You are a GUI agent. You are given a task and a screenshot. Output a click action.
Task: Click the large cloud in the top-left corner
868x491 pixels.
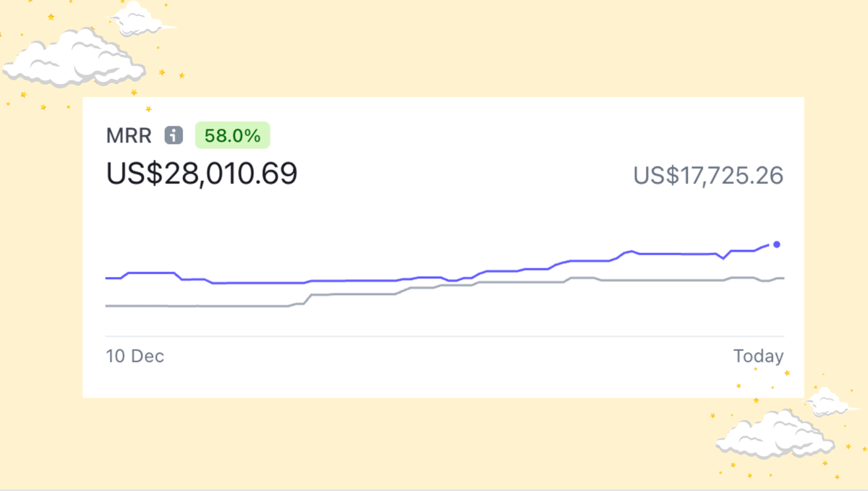click(72, 59)
